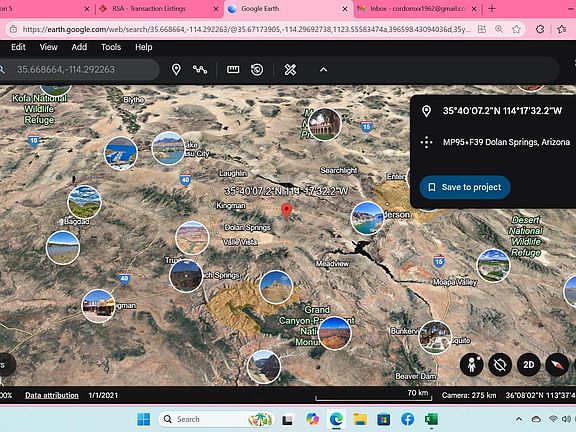The image size is (576, 432).
Task: Open Microsoft Edge from the taskbar
Action: coord(336,419)
